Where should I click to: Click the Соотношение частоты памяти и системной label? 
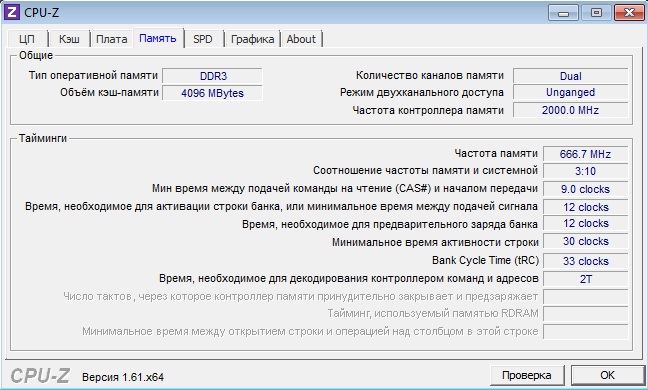point(425,171)
